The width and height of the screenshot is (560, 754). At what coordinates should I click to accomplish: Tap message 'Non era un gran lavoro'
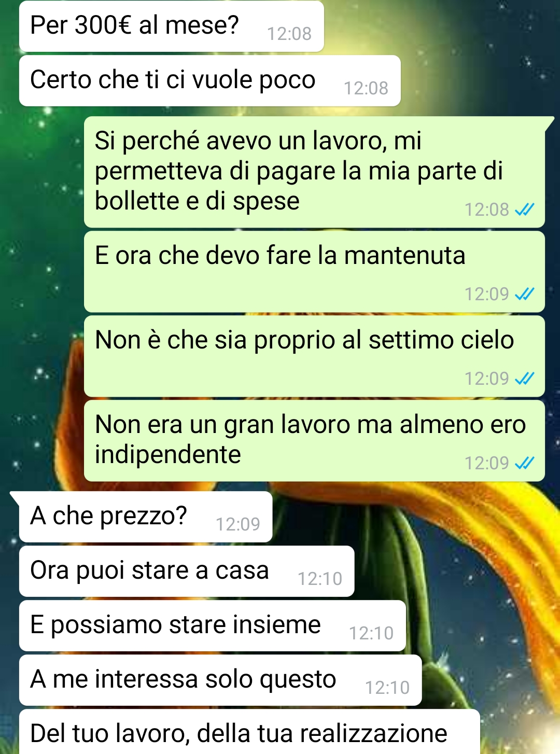(x=314, y=441)
